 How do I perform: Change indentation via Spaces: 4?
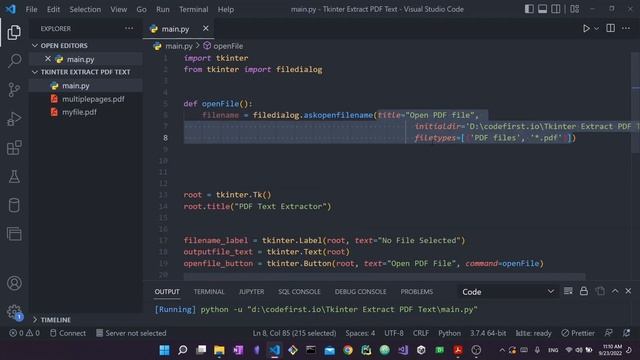(360, 333)
